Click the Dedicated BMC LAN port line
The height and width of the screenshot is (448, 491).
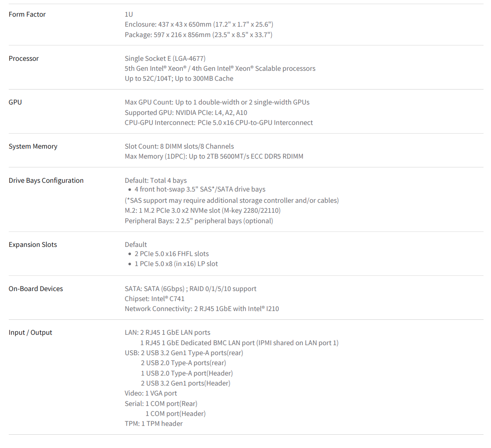(x=239, y=343)
